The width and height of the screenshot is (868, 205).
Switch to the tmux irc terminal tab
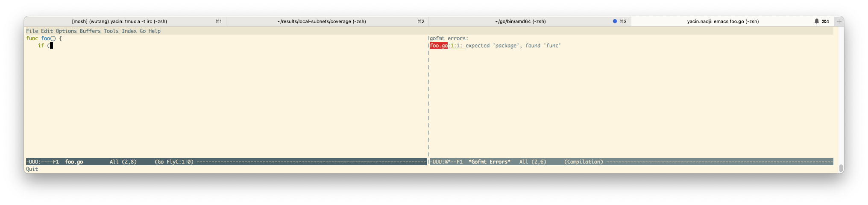(125, 21)
